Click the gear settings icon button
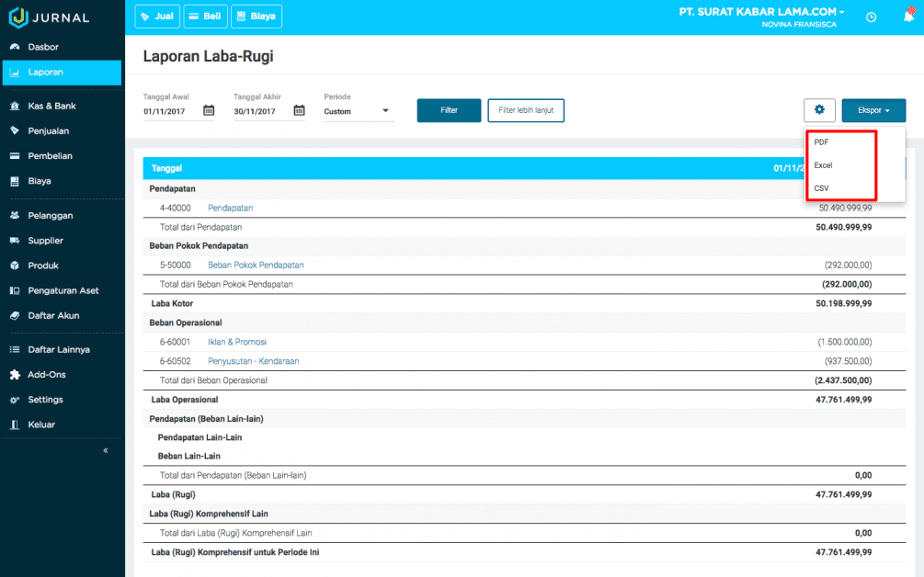924x577 pixels. pyautogui.click(x=819, y=110)
